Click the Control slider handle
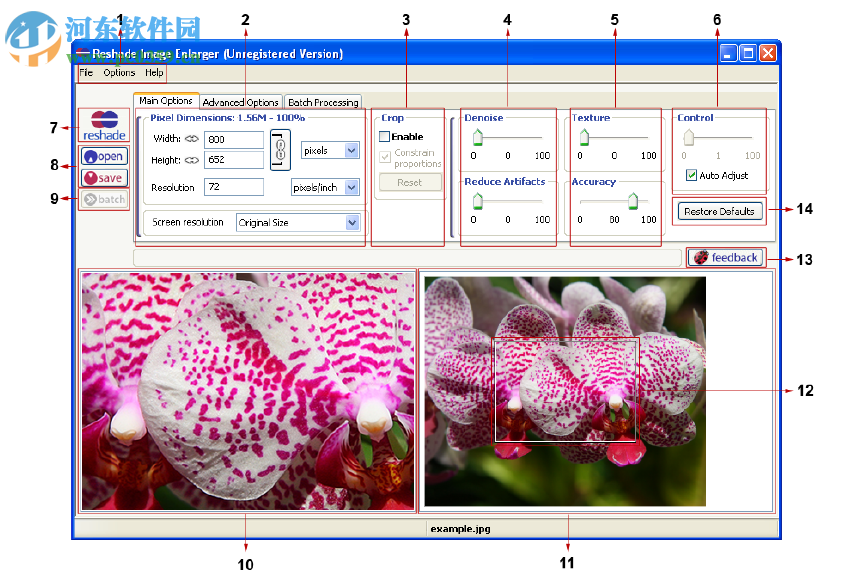This screenshot has width=853, height=584. click(689, 138)
